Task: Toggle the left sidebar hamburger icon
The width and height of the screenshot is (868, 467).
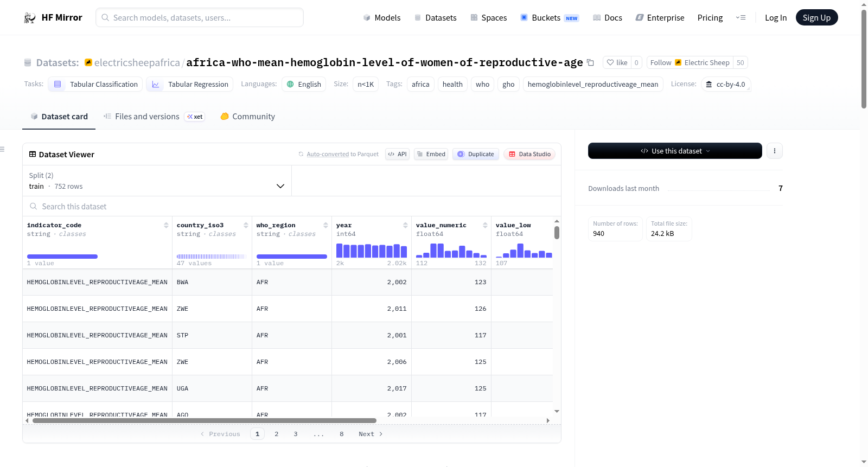Action: coord(2,149)
